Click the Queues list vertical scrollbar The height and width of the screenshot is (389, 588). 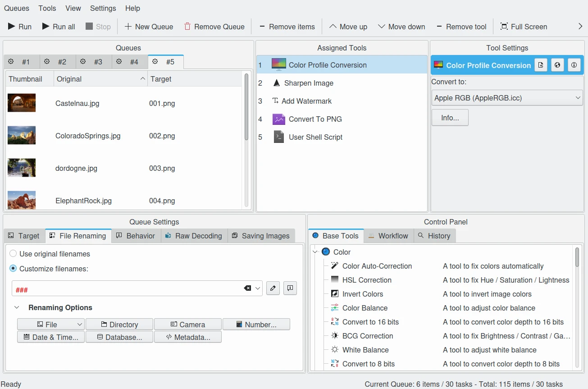pyautogui.click(x=246, y=108)
